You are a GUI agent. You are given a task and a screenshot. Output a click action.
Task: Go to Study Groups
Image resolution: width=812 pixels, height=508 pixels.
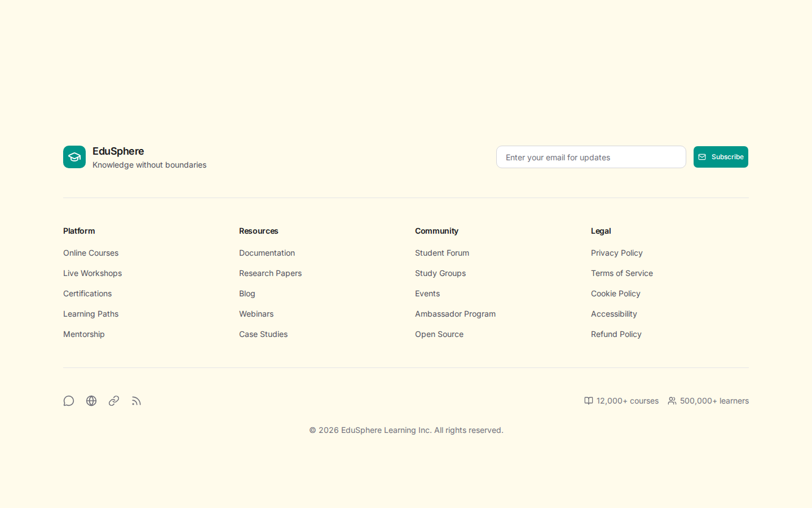[x=440, y=273]
